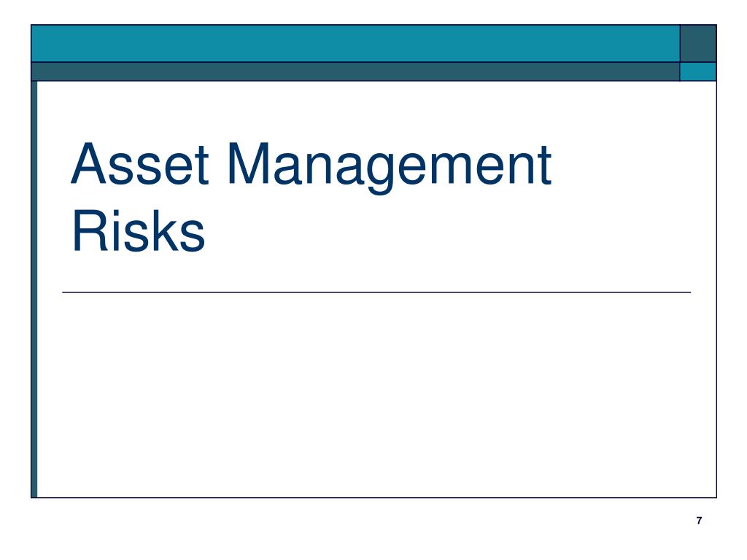Click the dark slate stripe below the teal banner
The height and width of the screenshot is (560, 747).
click(x=355, y=72)
